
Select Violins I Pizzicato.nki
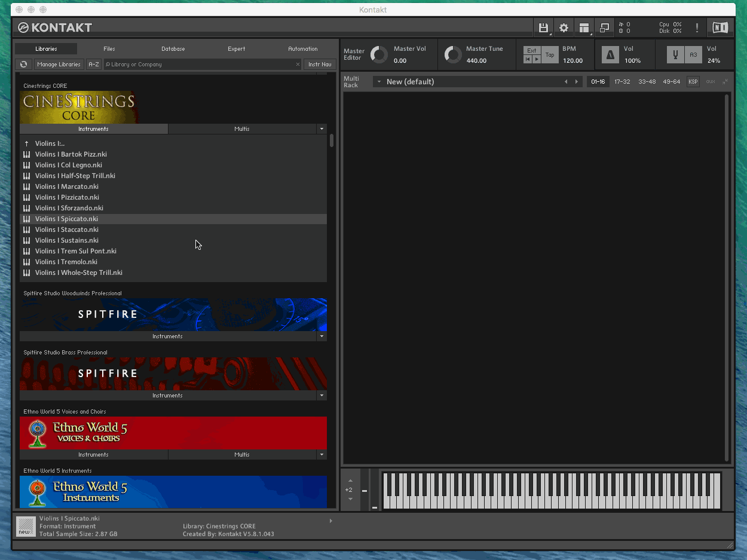[x=173, y=197]
